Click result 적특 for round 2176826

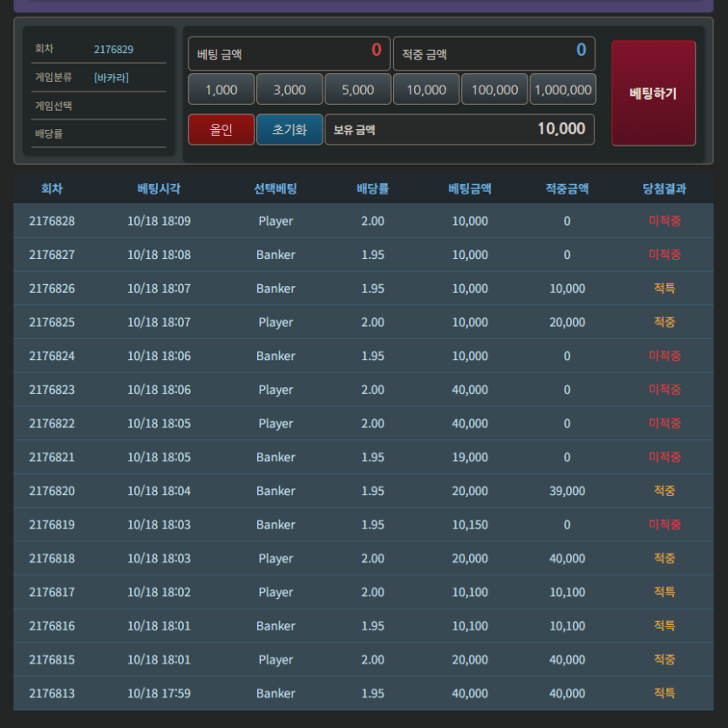pos(664,289)
